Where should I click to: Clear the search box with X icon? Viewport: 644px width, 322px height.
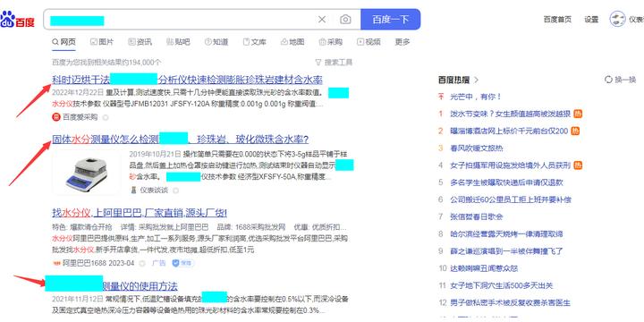(x=322, y=20)
